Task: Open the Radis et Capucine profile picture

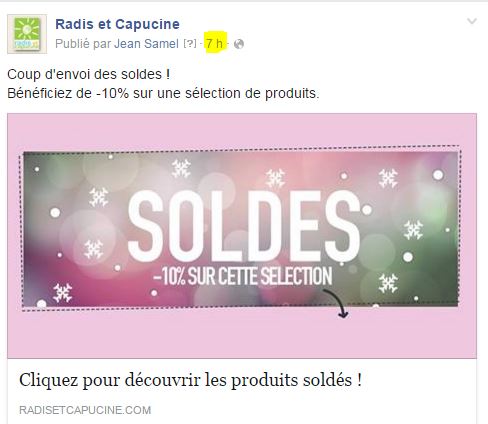Action: [27, 34]
